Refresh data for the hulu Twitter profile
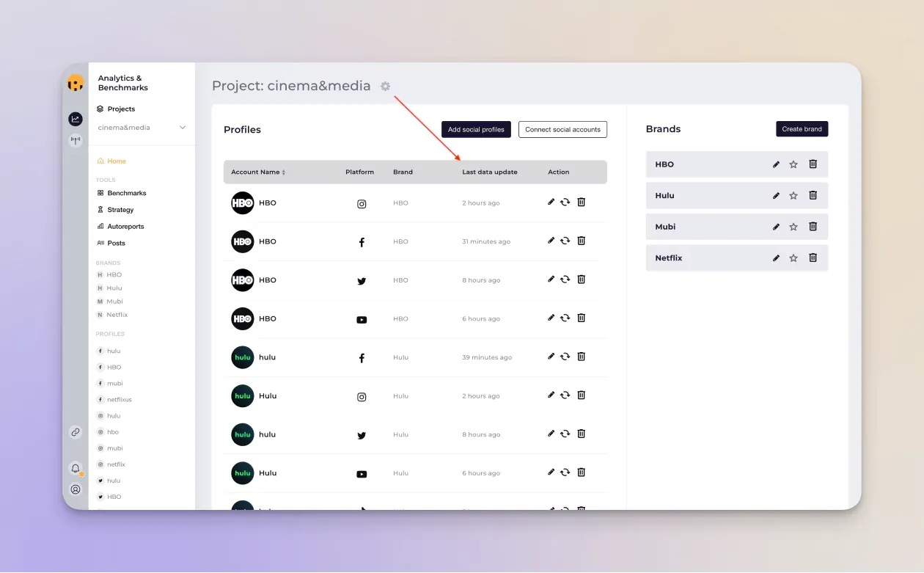The image size is (924, 573). coord(565,434)
